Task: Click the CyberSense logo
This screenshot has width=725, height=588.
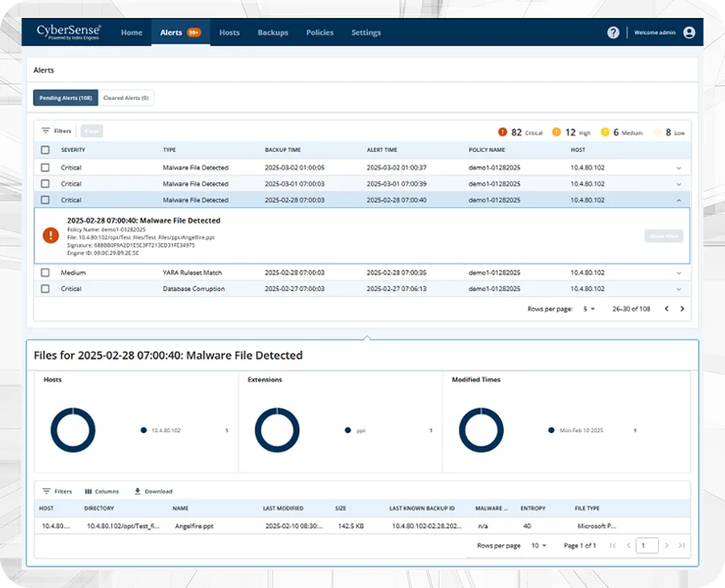Action: [x=68, y=32]
